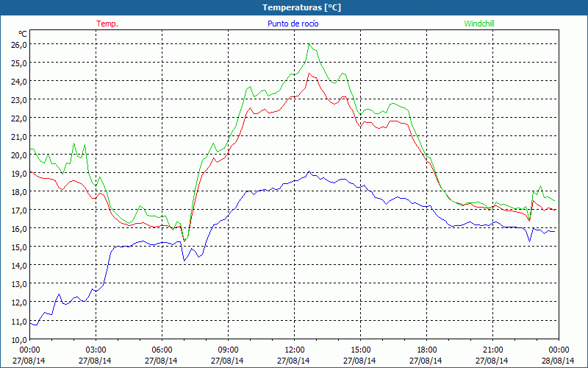Click the 18,0 y-axis value
This screenshot has width=588, height=368.
18,192
